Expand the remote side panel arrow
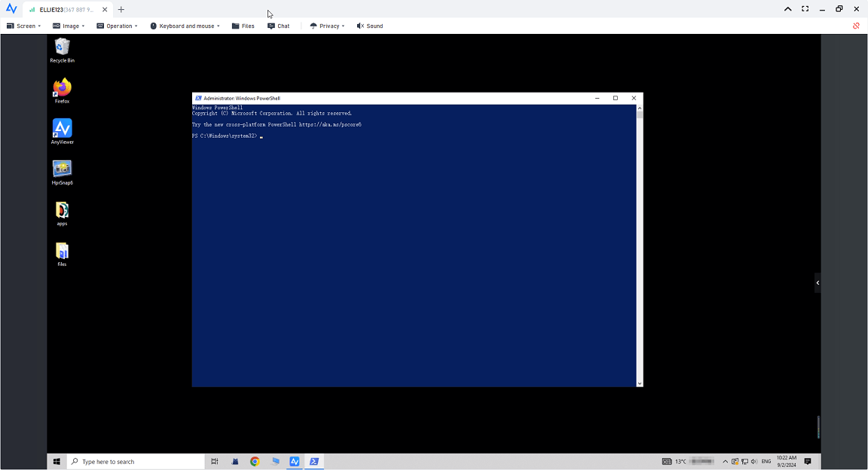The height and width of the screenshot is (470, 868). [818, 283]
